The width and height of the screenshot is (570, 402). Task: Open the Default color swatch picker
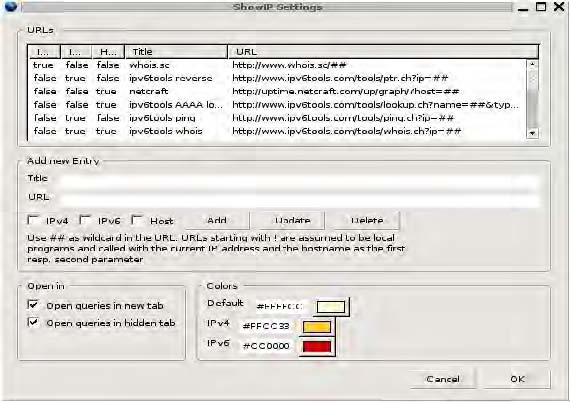[x=331, y=307]
